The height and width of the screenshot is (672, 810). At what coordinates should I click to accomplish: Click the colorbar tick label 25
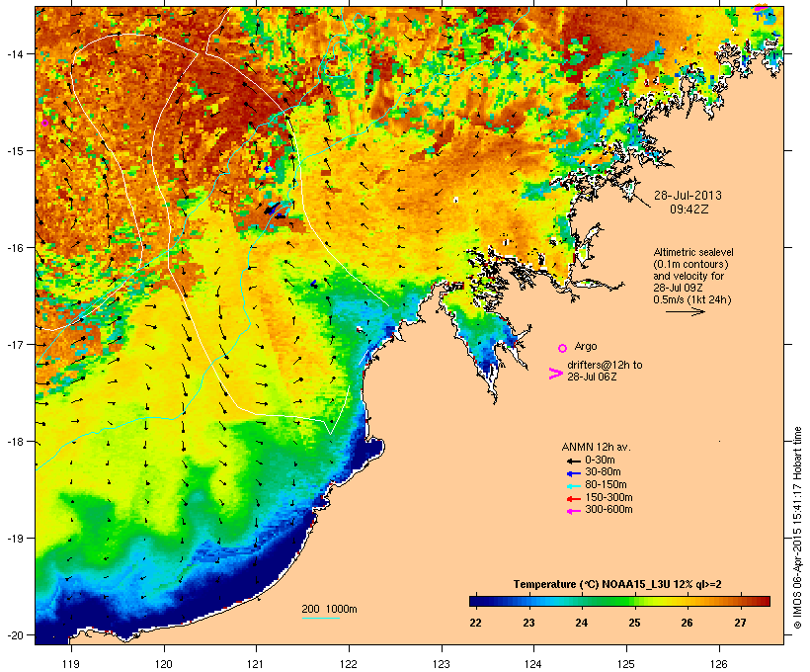634,623
